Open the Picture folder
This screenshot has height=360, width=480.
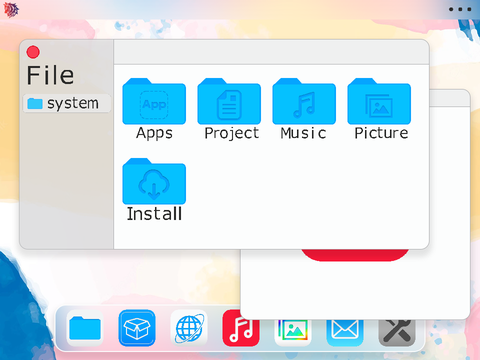pos(379,109)
